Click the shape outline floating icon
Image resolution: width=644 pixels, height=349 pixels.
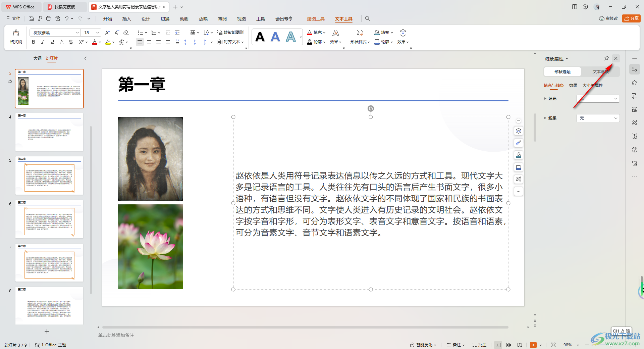[519, 167]
